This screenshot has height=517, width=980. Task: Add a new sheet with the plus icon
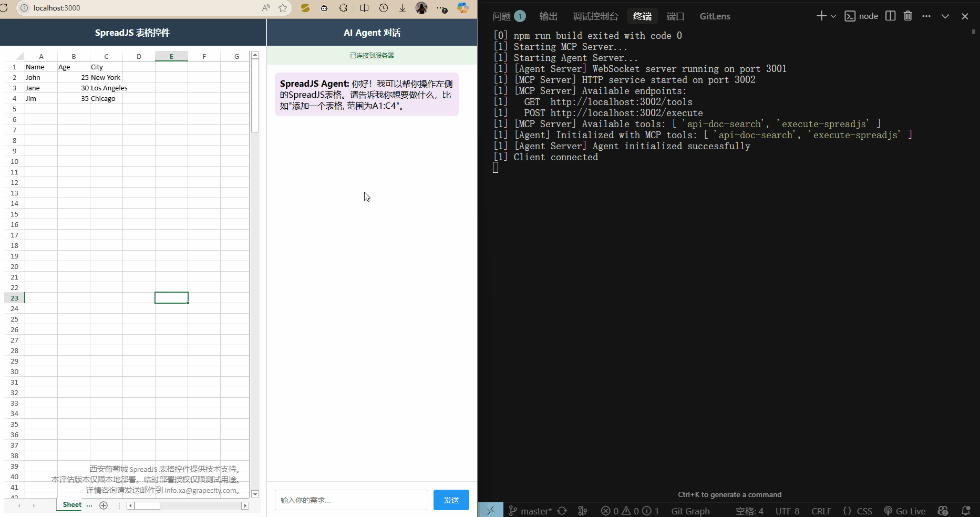pos(104,505)
